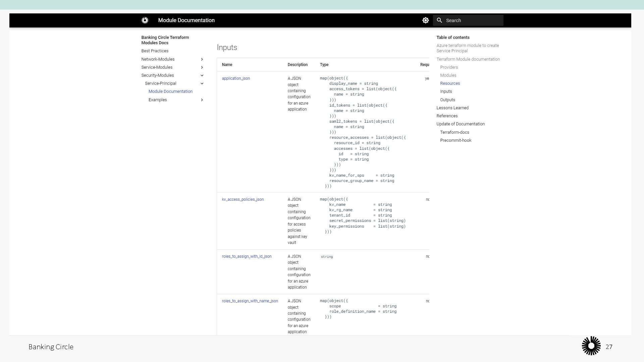Viewport: 644px width, 362px height.
Task: Expand the Examples nav item
Action: (x=202, y=100)
